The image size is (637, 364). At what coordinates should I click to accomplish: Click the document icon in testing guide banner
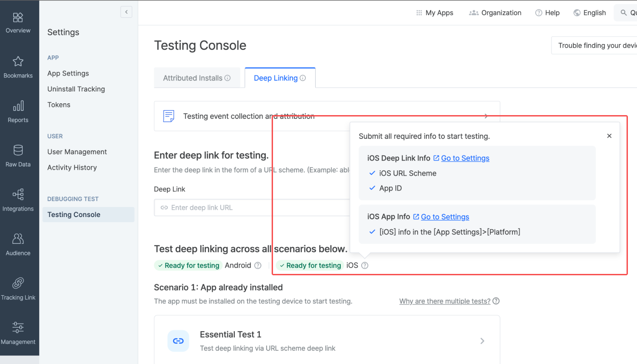[x=169, y=116]
